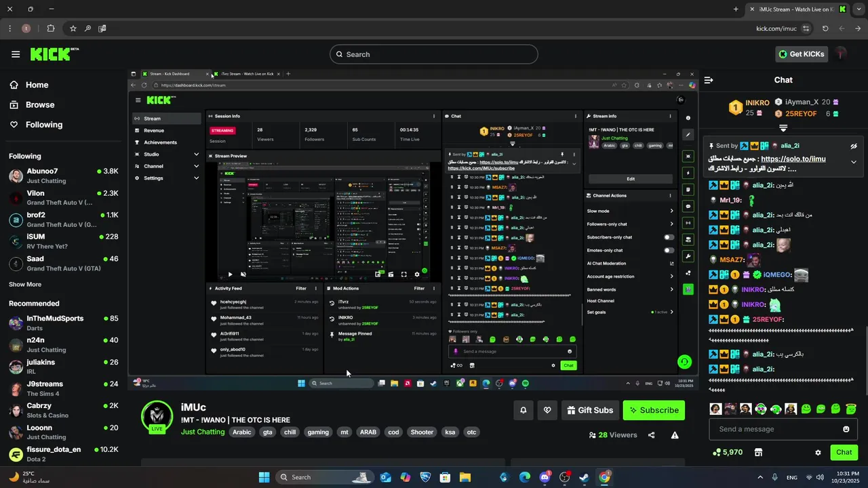Expand Settings in streamed dashboard sidebar
Screen dimensions: 868x488
167,178
